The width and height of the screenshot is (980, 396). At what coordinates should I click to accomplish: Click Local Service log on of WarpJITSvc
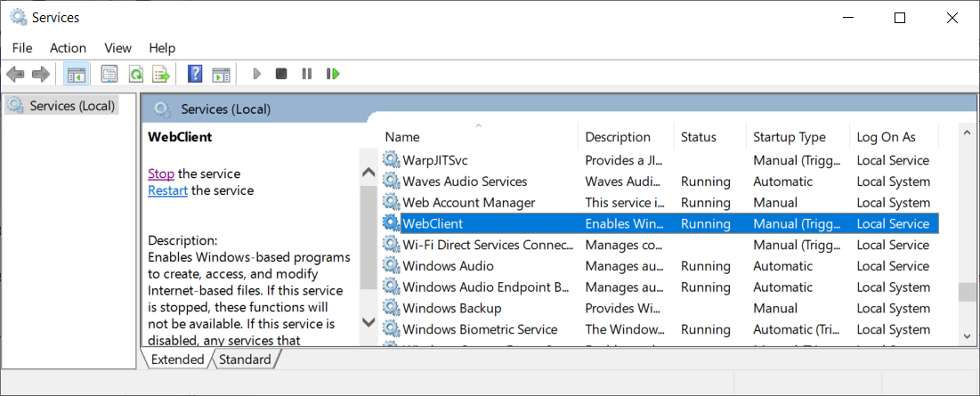pos(893,160)
